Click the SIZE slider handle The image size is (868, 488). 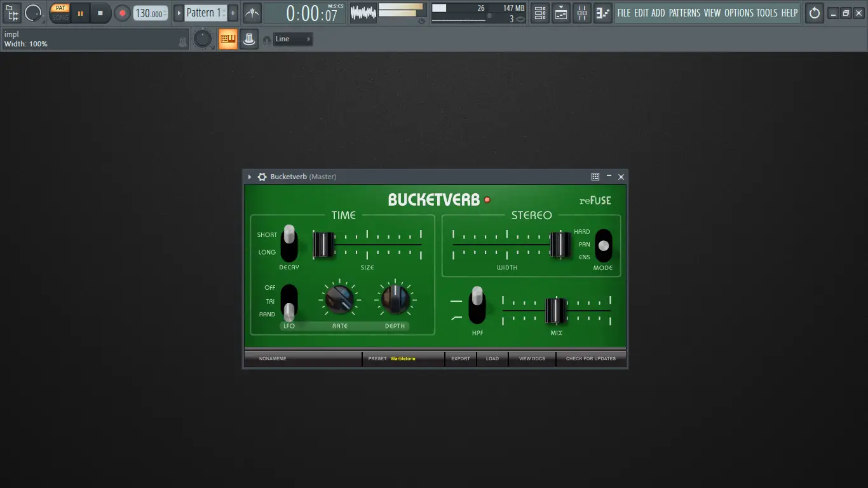coord(323,245)
